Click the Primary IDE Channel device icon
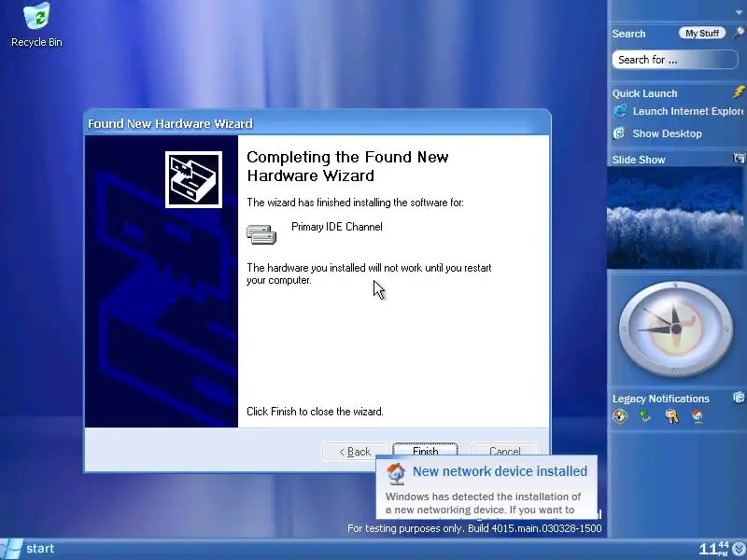 [261, 234]
